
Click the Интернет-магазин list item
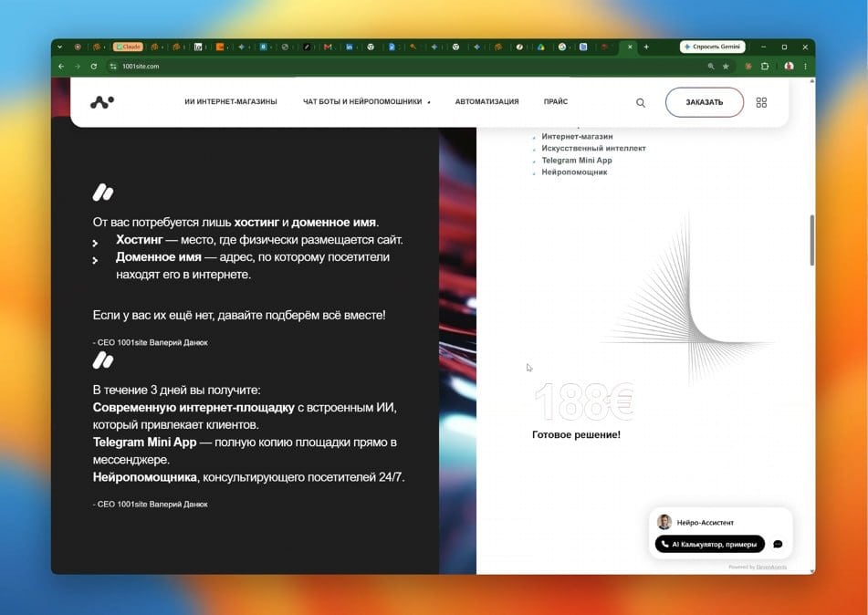point(577,136)
